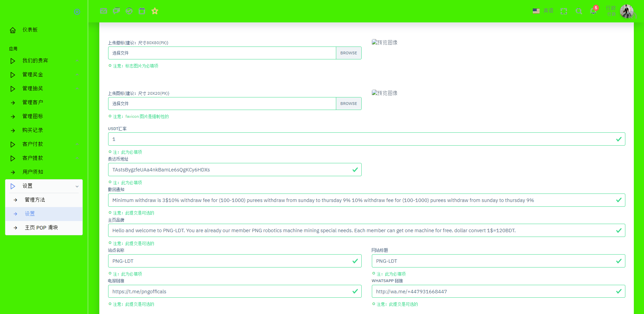
Task: Collapse the 设置 sidebar section
Action: tap(44, 186)
